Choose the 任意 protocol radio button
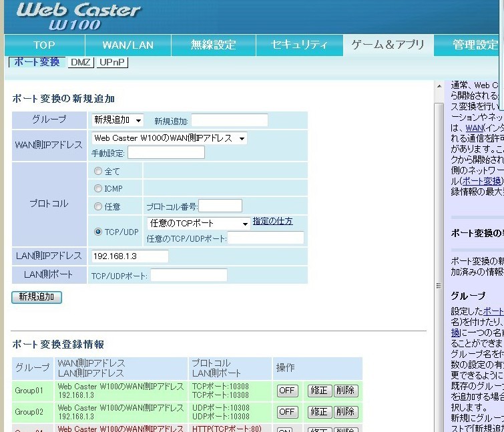The height and width of the screenshot is (432, 504). (97, 206)
